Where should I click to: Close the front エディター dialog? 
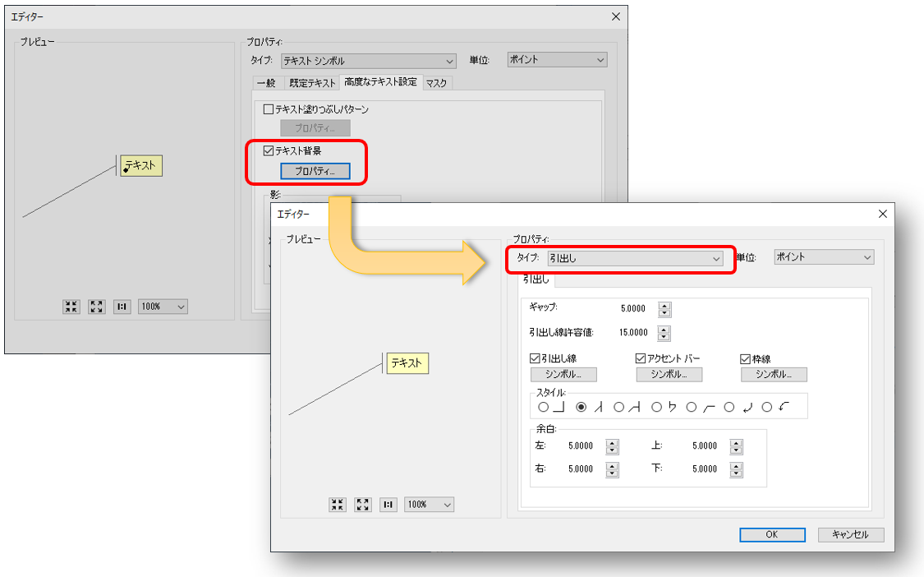882,215
